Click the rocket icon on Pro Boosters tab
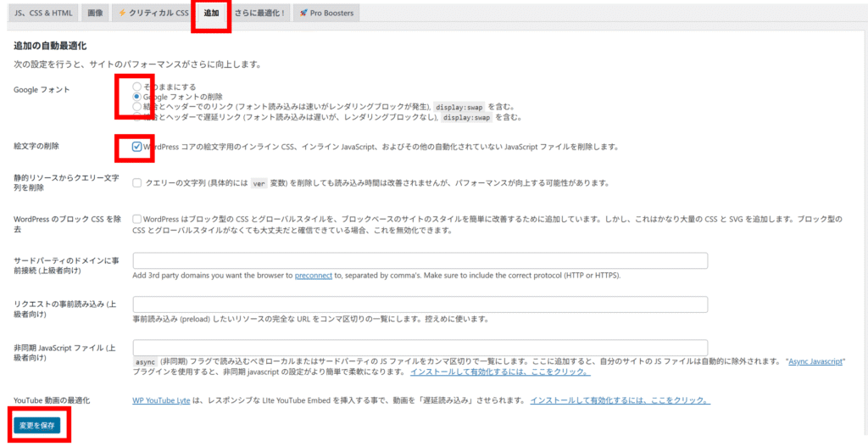Viewport: 868px width, 447px height. tap(303, 13)
